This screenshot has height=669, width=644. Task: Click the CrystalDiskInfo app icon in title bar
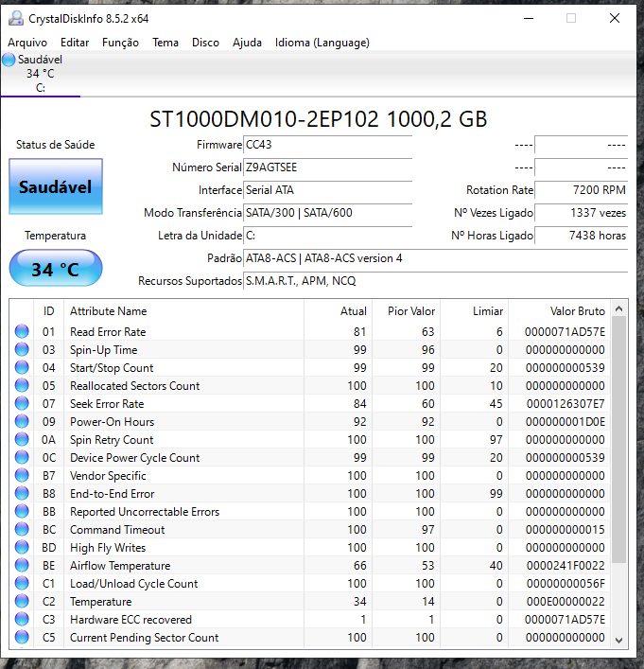pyautogui.click(x=16, y=18)
